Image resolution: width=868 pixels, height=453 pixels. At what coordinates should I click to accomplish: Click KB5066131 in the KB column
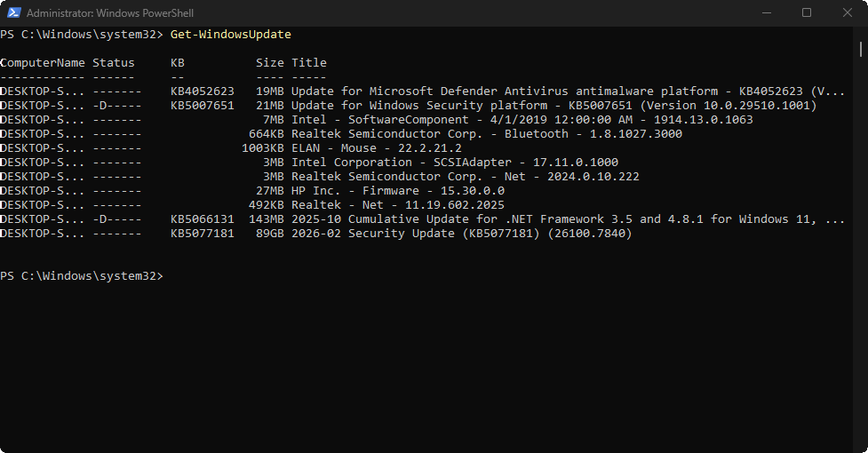tap(202, 219)
